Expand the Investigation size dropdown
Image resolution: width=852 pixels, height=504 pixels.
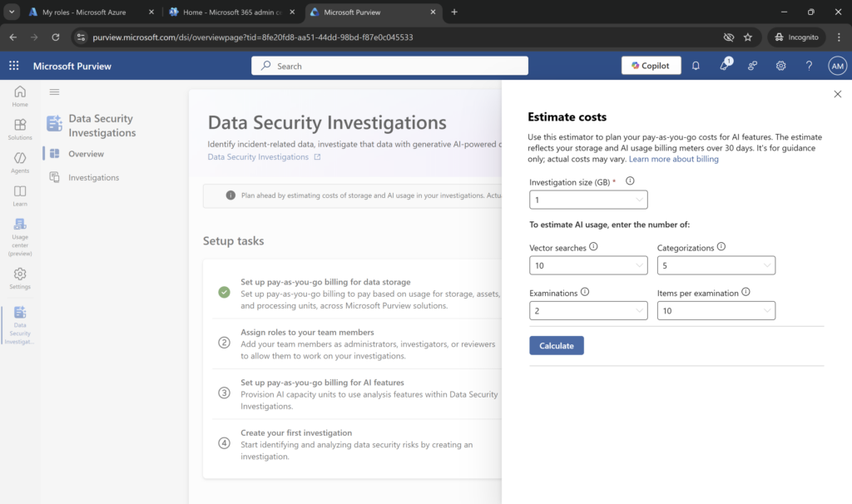588,200
